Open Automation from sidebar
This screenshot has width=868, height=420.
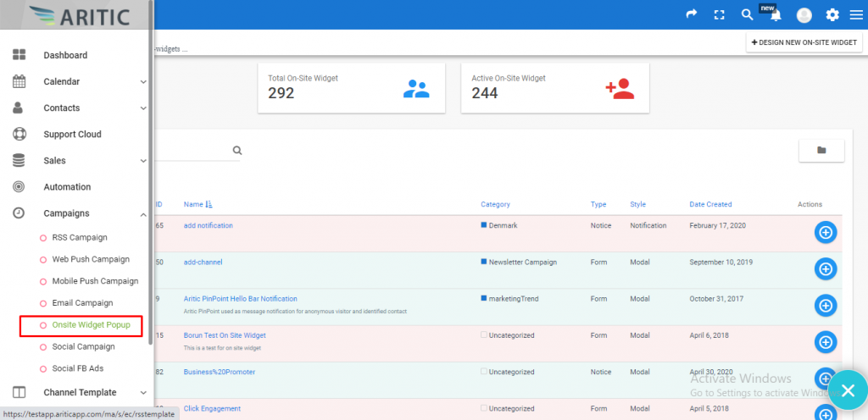tap(67, 187)
